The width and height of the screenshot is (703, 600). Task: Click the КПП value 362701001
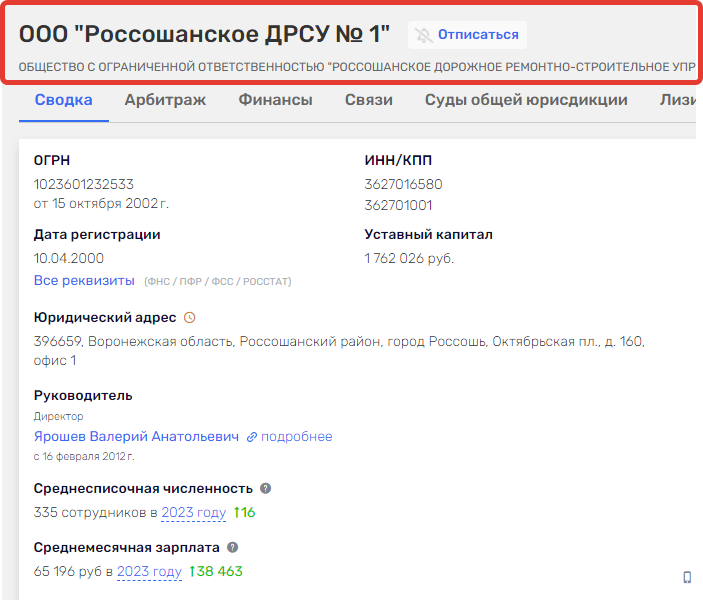399,205
